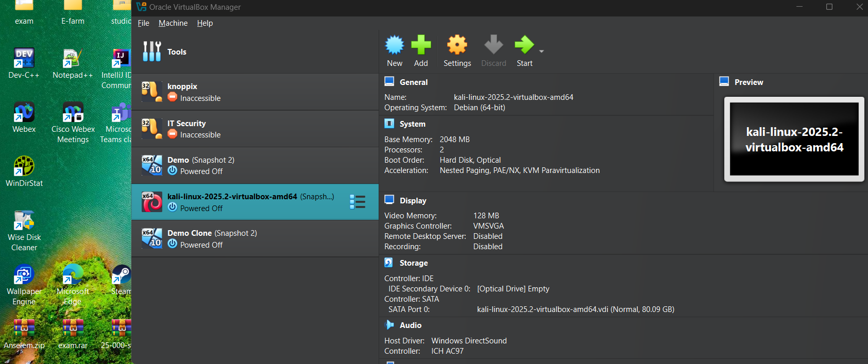Click the exam.rar archive icon
The height and width of the screenshot is (364, 868).
click(73, 334)
